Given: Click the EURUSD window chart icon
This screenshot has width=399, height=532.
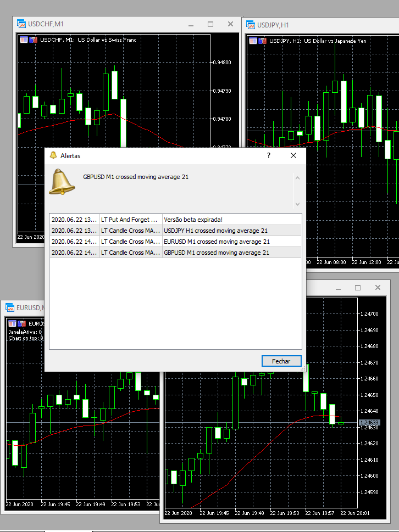Looking at the screenshot, I should tap(10, 308).
